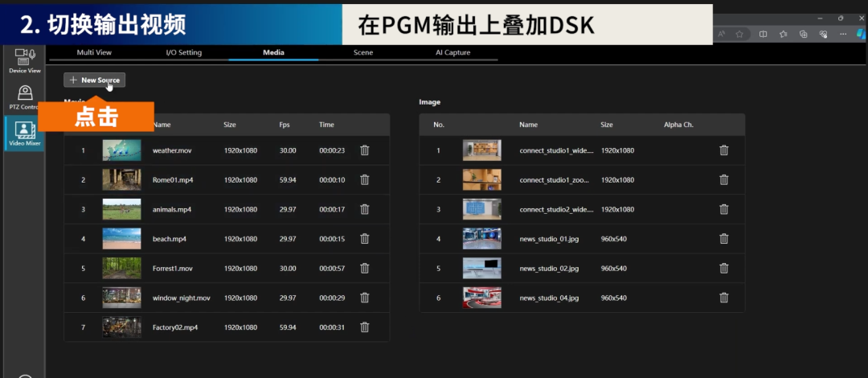Screen dimensions: 868x378
Task: Delete the Forrest1.mov movie
Action: pos(365,269)
